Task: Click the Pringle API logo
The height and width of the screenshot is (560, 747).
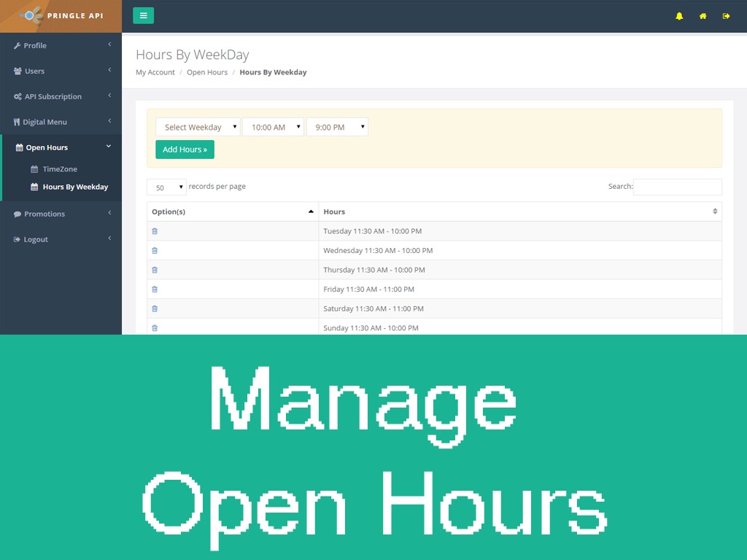Action: tap(61, 16)
